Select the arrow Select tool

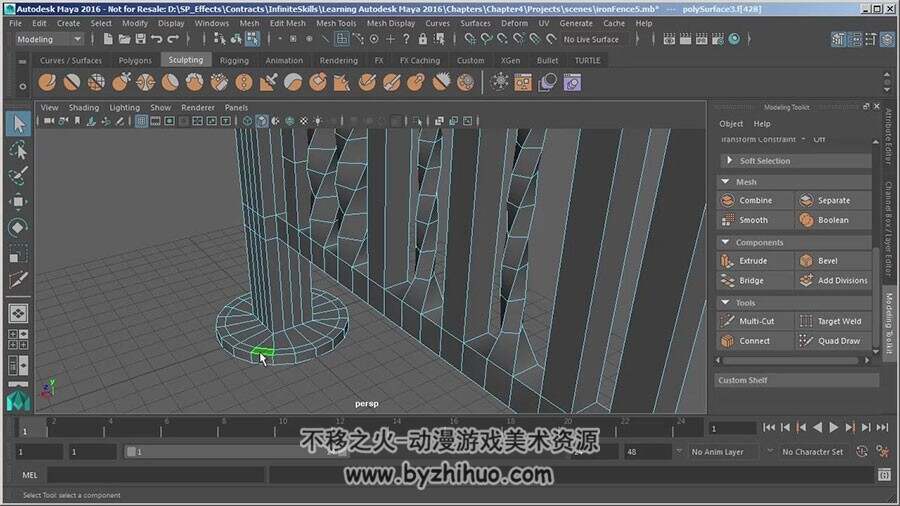18,124
